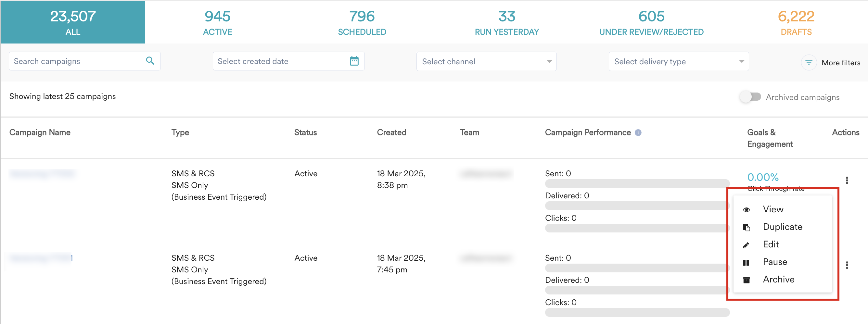This screenshot has height=324, width=868.
Task: Click the More filters button label
Action: click(x=840, y=63)
